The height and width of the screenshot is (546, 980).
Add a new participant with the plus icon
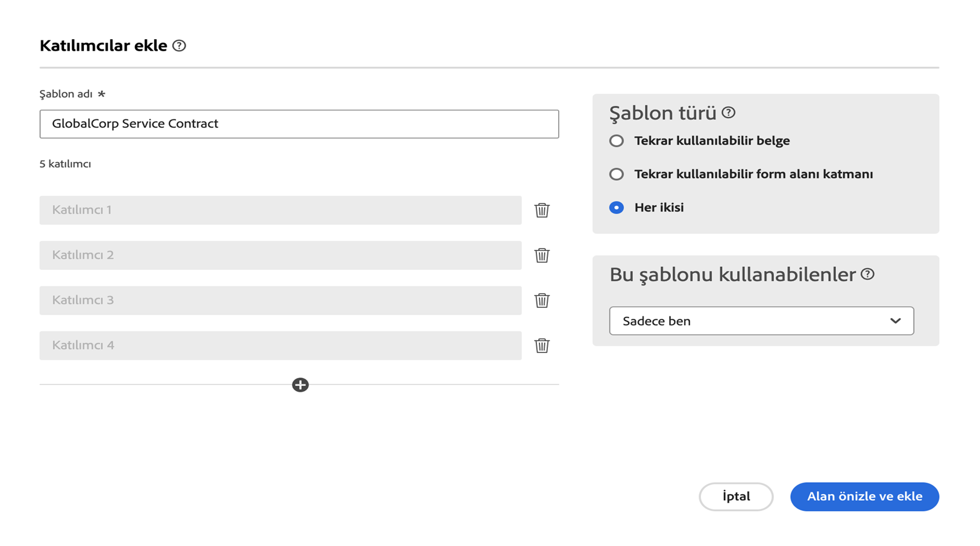click(300, 384)
